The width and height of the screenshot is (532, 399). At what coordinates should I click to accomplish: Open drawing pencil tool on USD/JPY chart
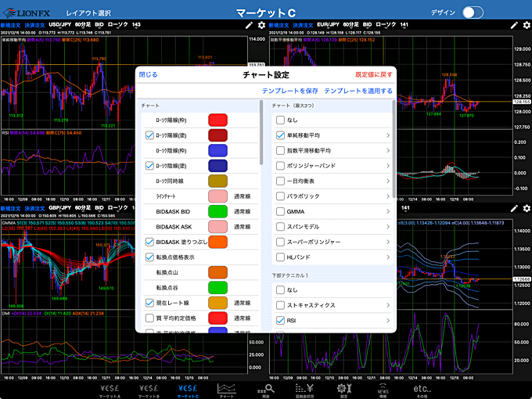coord(249,25)
